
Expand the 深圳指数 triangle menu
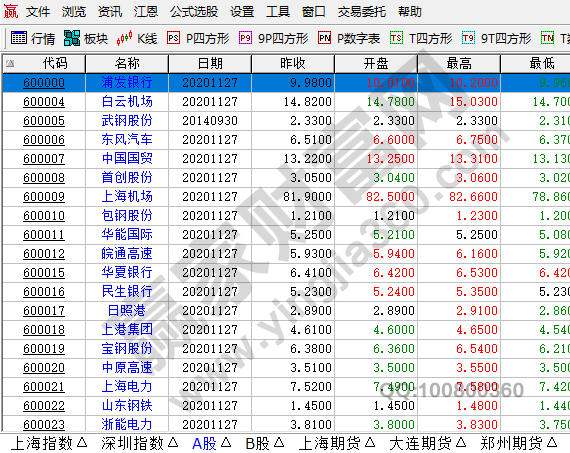(173, 442)
